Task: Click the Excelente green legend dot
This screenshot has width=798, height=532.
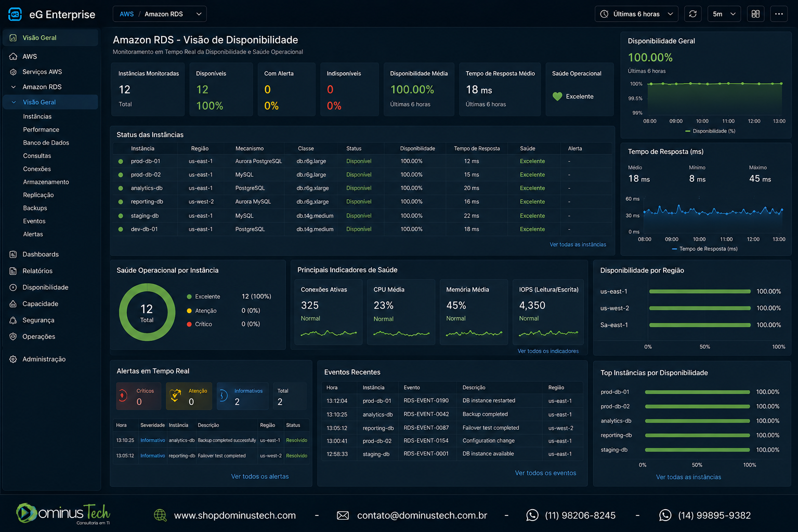Action: 189,297
